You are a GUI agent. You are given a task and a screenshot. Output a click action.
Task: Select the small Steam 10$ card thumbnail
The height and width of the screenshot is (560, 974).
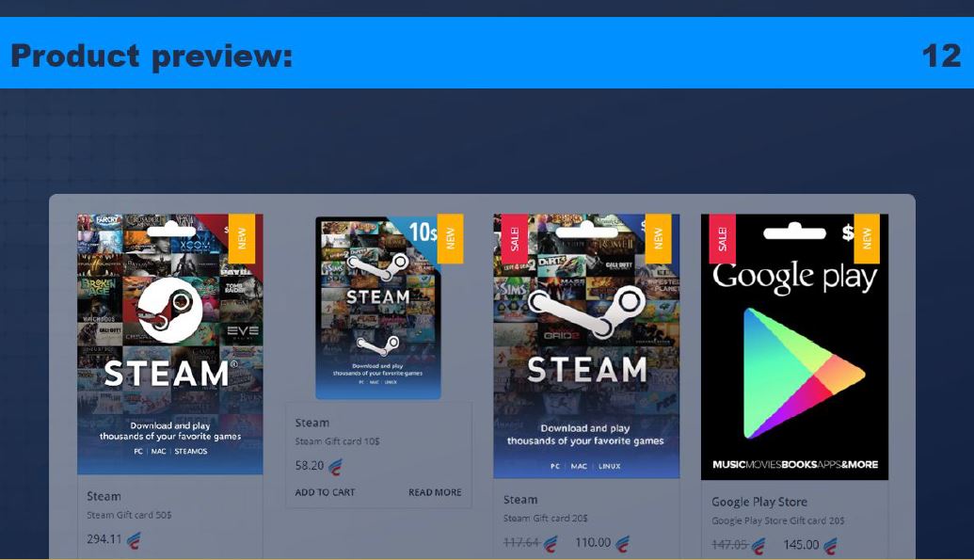click(x=378, y=308)
